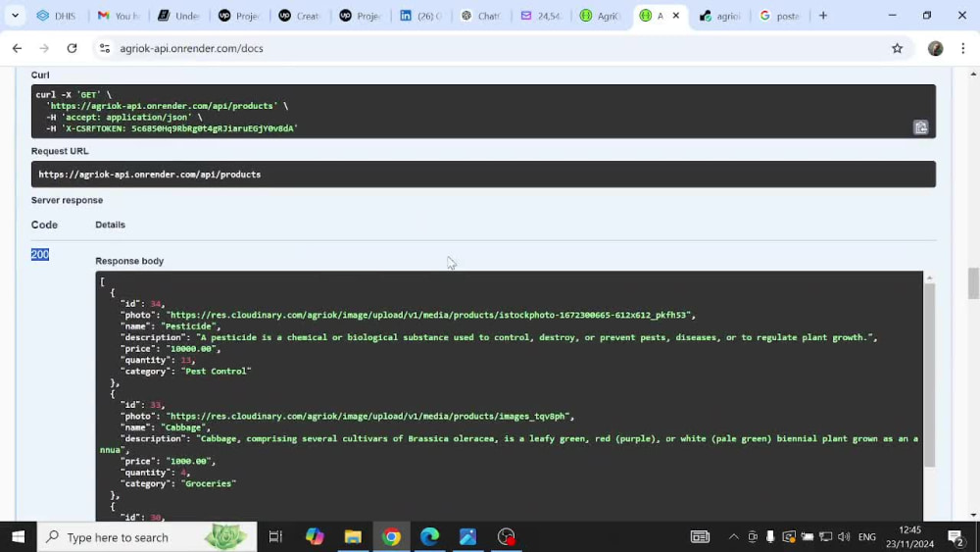Switch to the Gmail tab

click(x=119, y=16)
